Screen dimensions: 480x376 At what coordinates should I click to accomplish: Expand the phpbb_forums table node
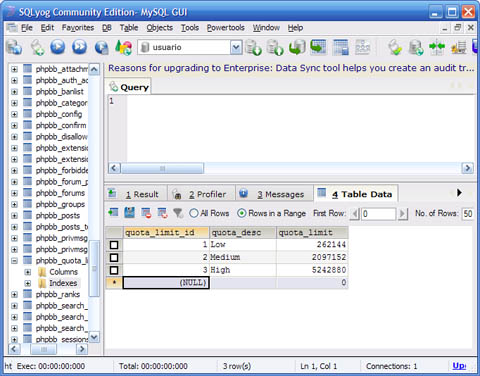point(14,193)
